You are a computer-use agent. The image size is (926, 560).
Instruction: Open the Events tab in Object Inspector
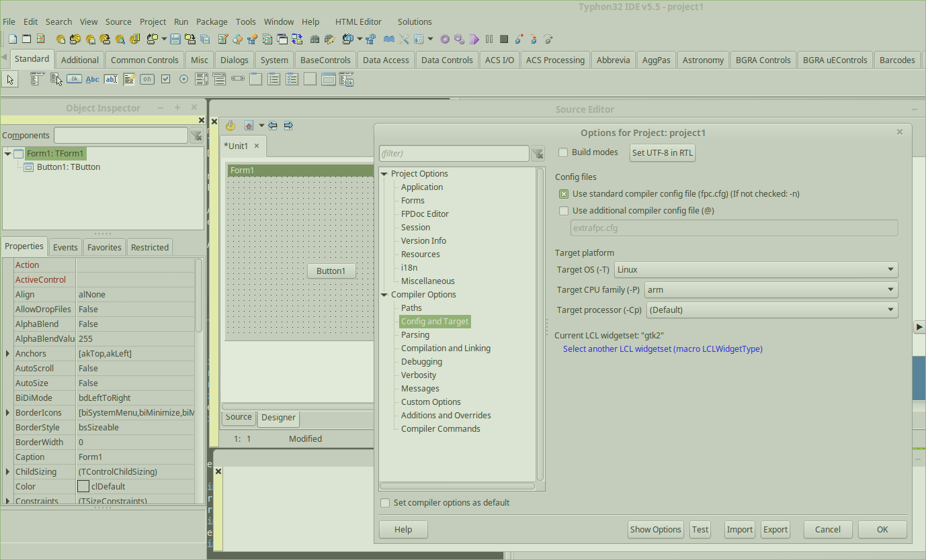[x=65, y=247]
